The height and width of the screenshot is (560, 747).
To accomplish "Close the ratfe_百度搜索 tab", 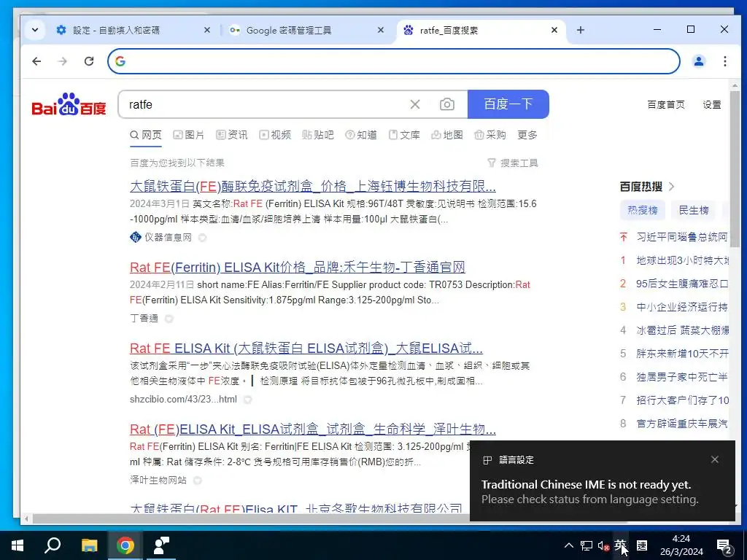I will 554,30.
